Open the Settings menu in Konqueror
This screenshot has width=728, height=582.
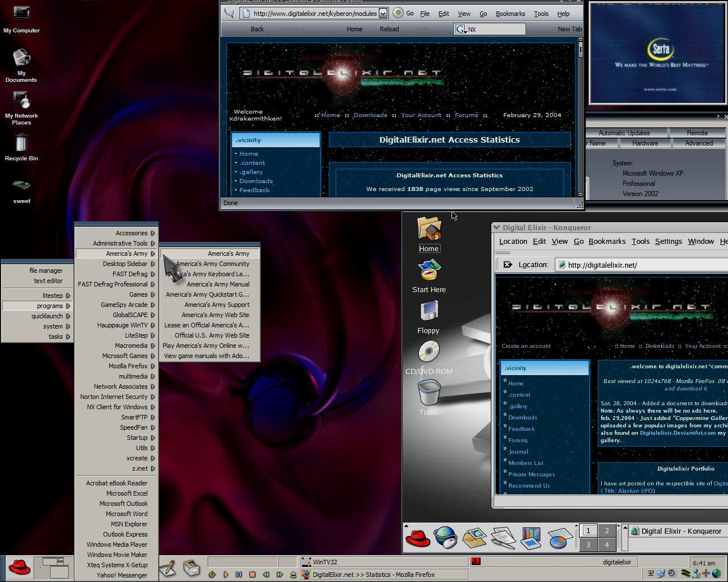(668, 242)
